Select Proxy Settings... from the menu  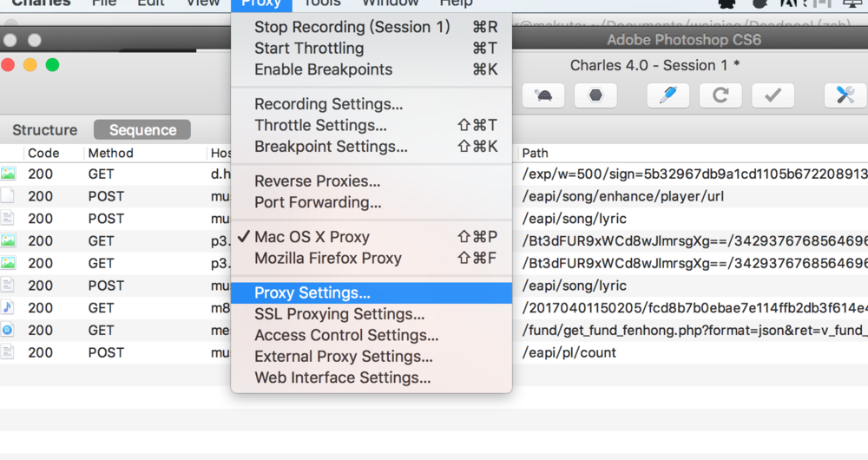(312, 293)
